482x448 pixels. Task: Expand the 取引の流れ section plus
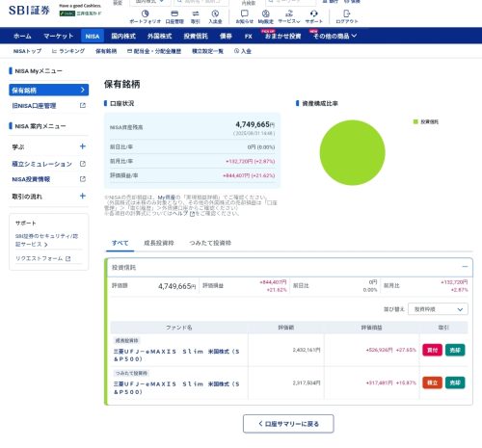[83, 196]
